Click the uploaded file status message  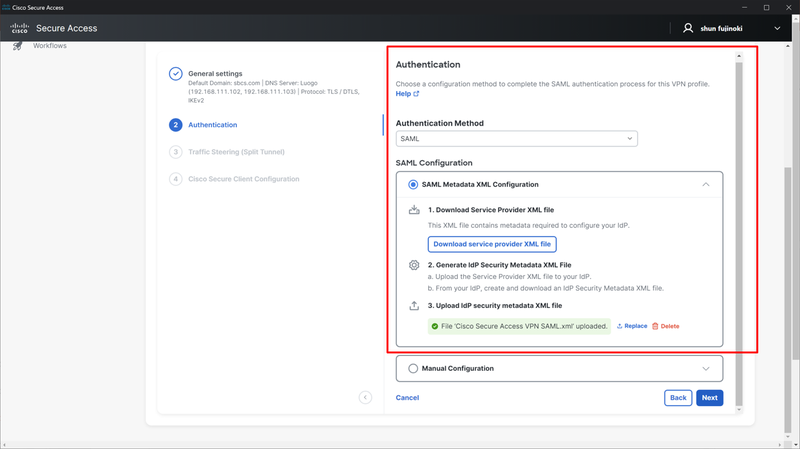[519, 327]
